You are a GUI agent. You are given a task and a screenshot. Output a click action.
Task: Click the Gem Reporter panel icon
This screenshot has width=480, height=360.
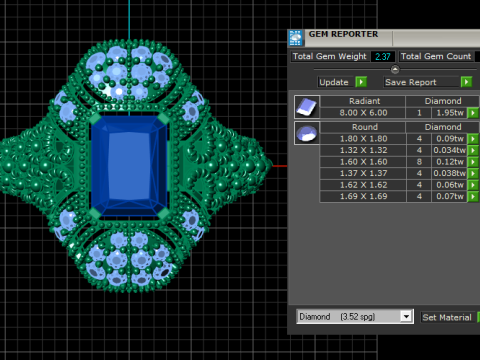click(295, 38)
